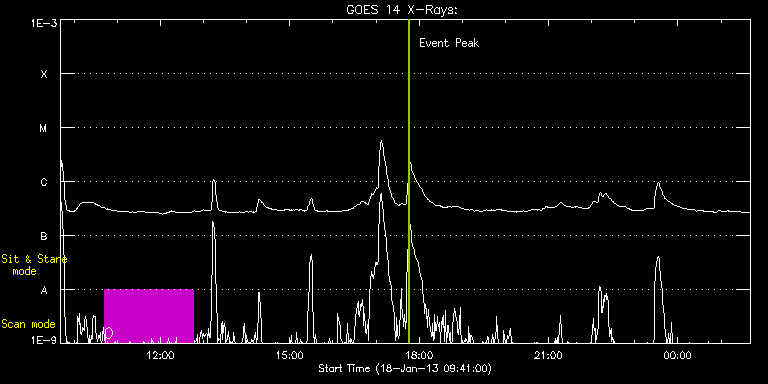Click the Start Time 18-Jan-13 caption
The height and width of the screenshot is (384, 768).
coord(405,368)
